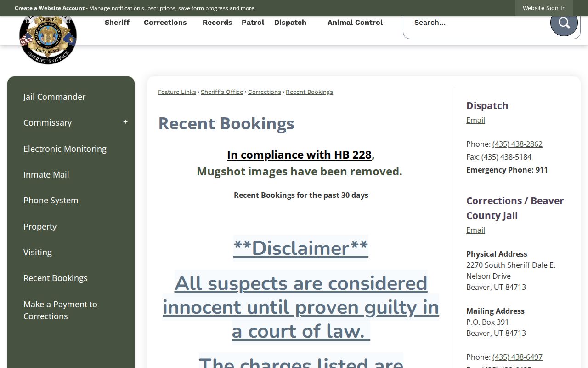
Task: Click Website Sign In button
Action: click(544, 8)
